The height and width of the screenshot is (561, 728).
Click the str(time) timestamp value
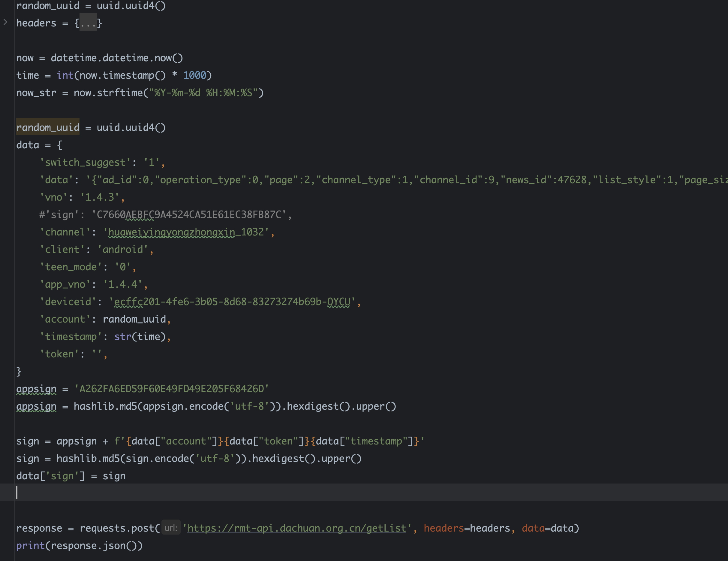140,337
